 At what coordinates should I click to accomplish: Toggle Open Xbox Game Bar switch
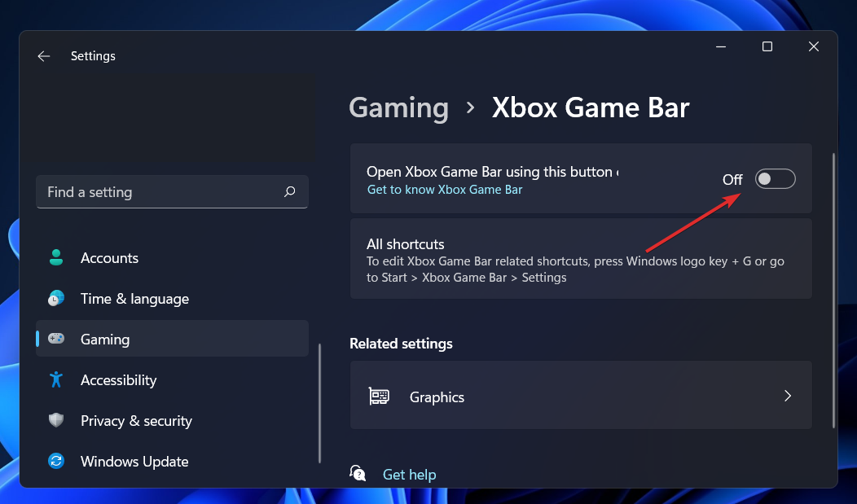pos(775,179)
